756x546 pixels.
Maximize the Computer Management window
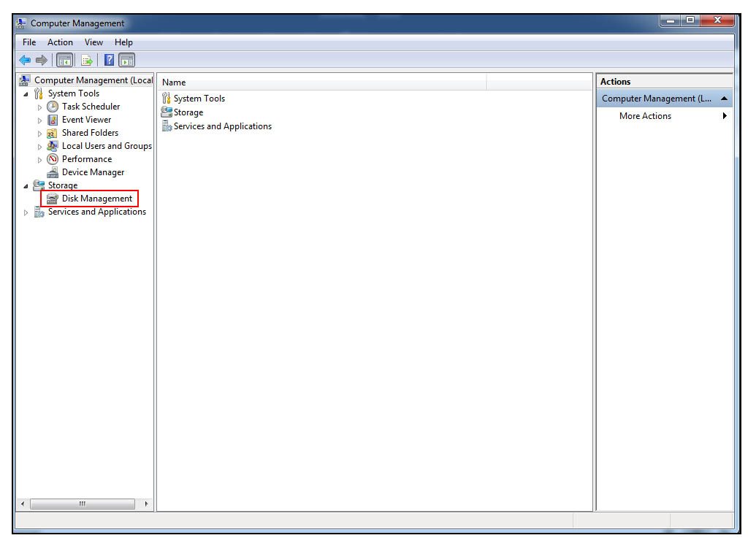coord(690,20)
